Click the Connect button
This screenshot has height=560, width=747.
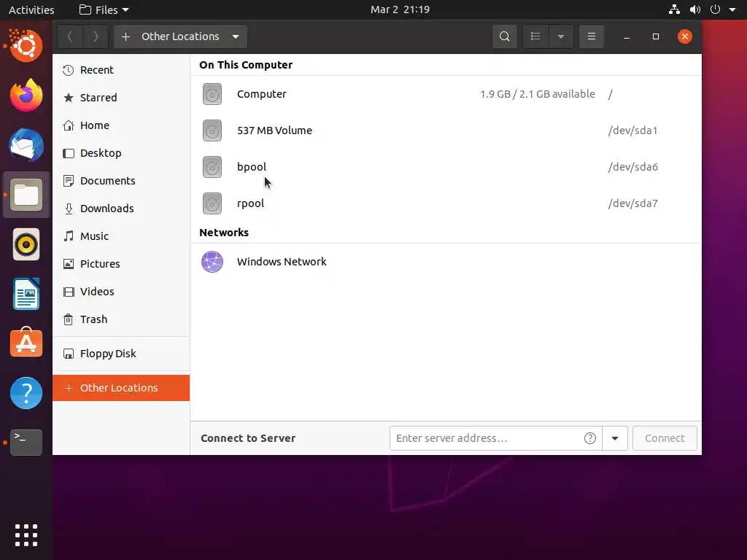[x=665, y=438]
